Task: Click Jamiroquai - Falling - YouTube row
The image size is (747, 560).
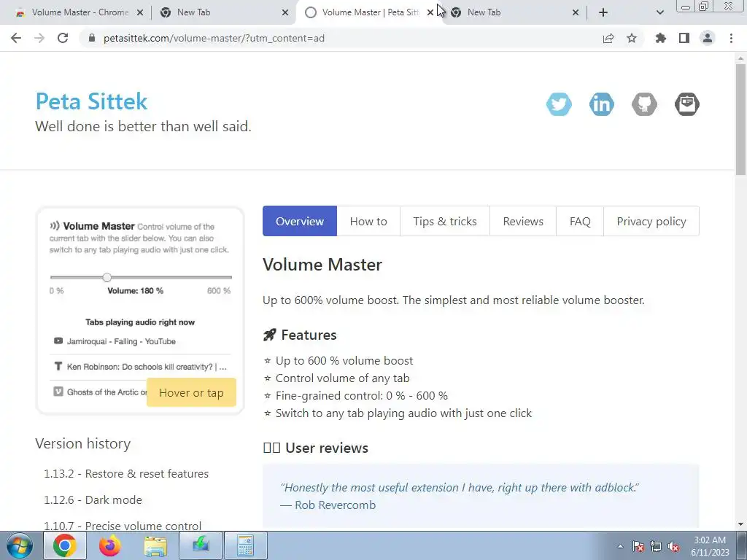Action: click(140, 341)
